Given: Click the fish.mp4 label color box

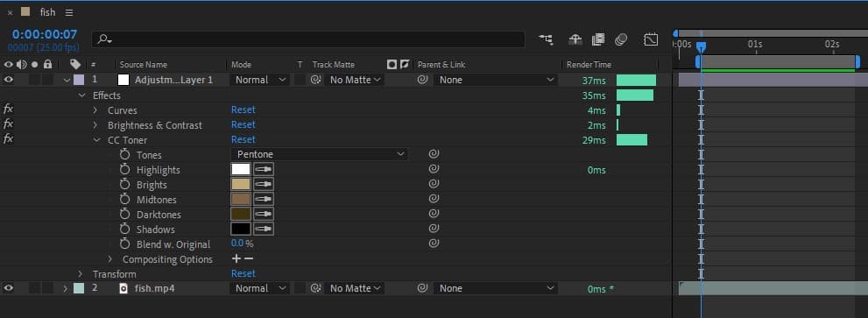Looking at the screenshot, I should [79, 288].
